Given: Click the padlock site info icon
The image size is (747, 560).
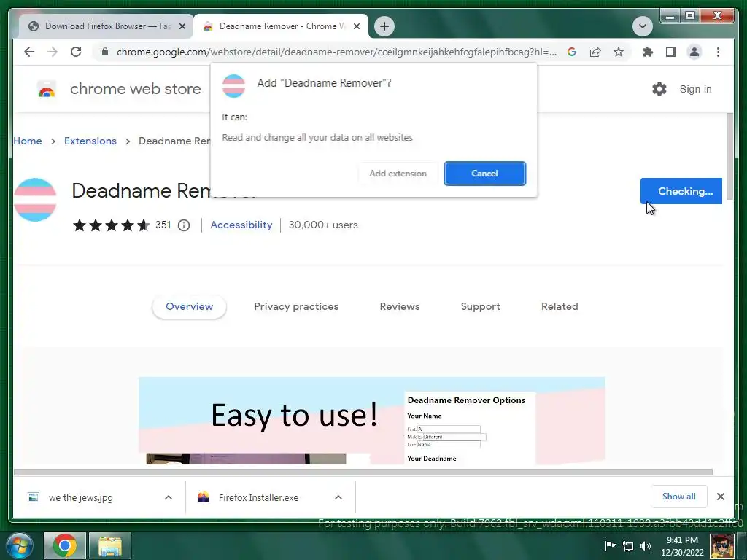Looking at the screenshot, I should (105, 52).
